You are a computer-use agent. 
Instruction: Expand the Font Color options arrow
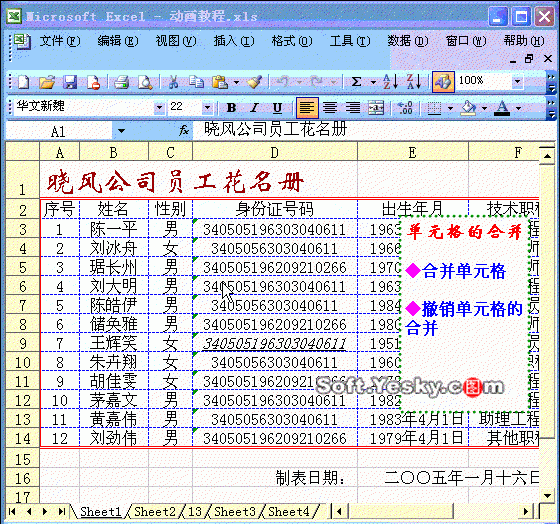coord(519,108)
